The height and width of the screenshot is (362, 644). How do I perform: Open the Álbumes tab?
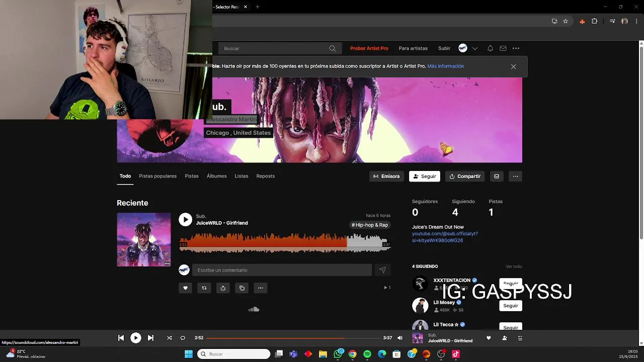(x=216, y=176)
